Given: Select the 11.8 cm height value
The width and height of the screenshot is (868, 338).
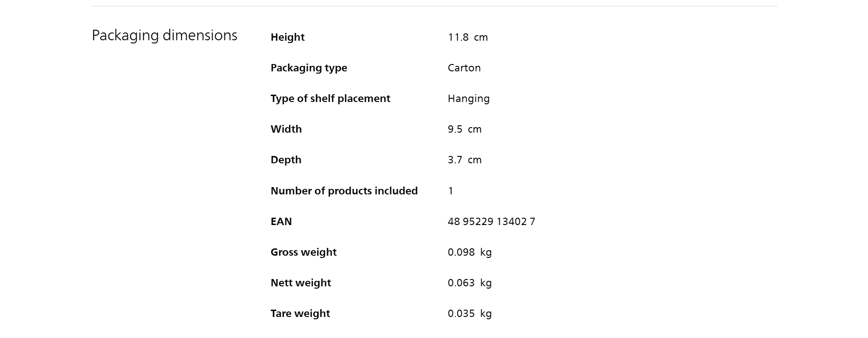Looking at the screenshot, I should (x=468, y=37).
